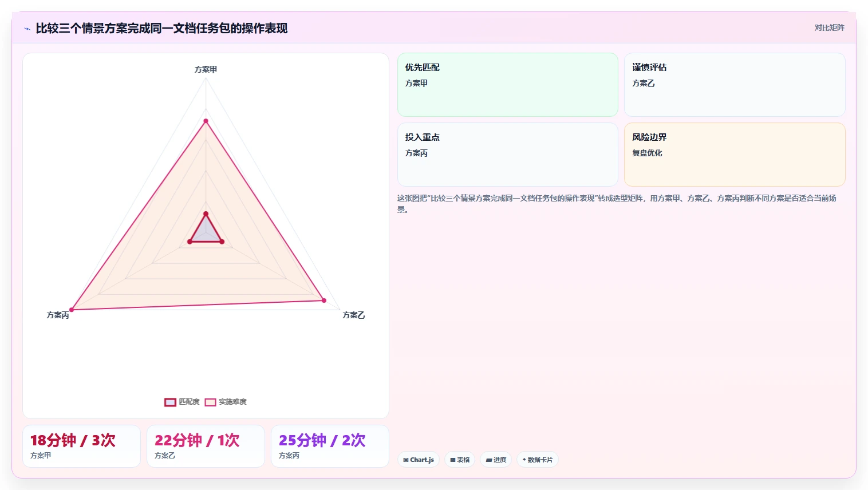This screenshot has height=490, width=868.
Task: Click the inner 匹配度 point on the 方案甲 axis
Action: pyautogui.click(x=206, y=214)
